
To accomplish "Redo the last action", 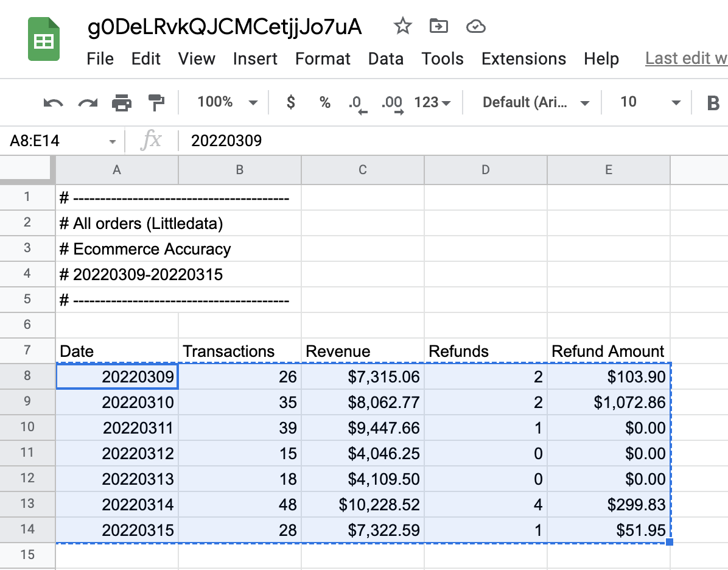I will [88, 103].
